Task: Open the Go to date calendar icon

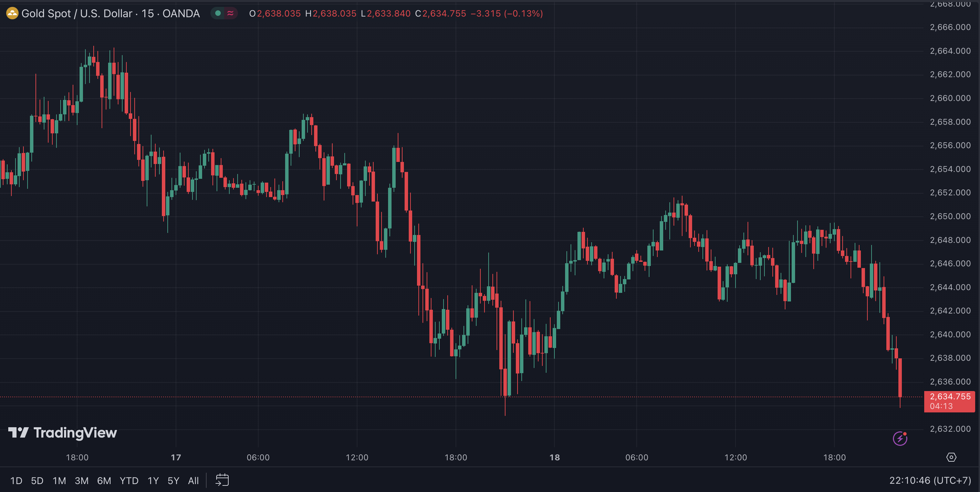Action: pos(222,480)
